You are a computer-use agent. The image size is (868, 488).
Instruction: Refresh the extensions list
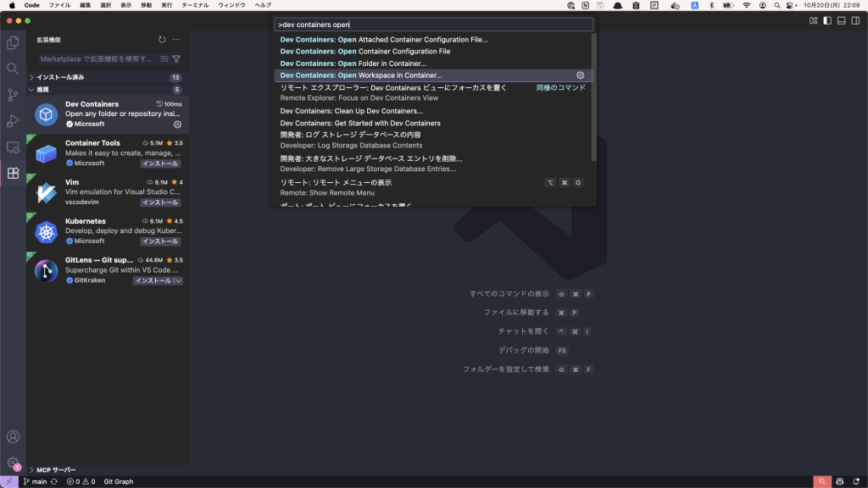[x=162, y=40]
